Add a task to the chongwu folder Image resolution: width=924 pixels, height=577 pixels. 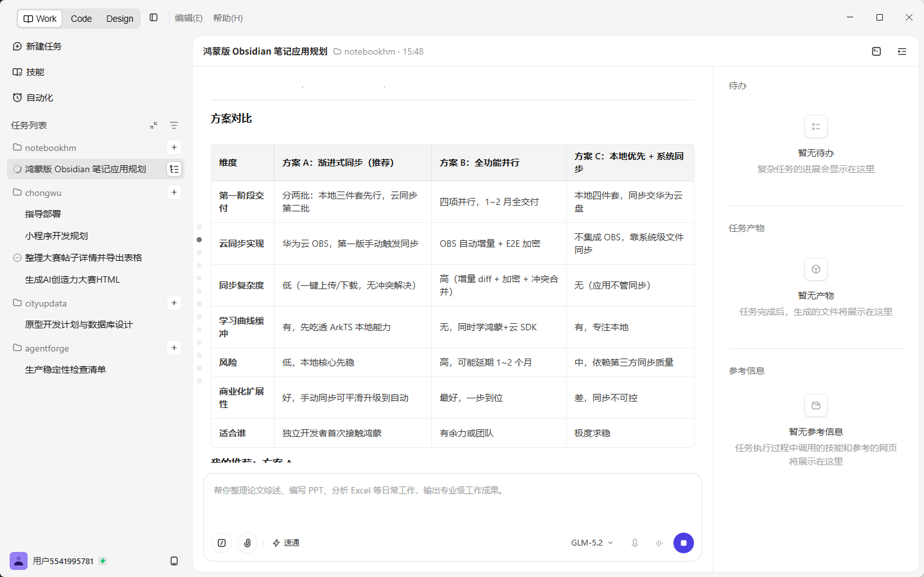[174, 192]
